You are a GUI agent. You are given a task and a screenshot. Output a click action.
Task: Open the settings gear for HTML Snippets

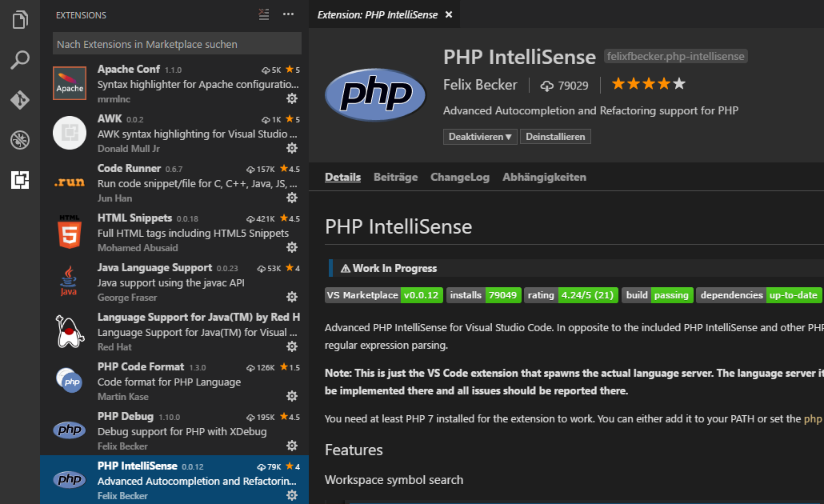[292, 247]
